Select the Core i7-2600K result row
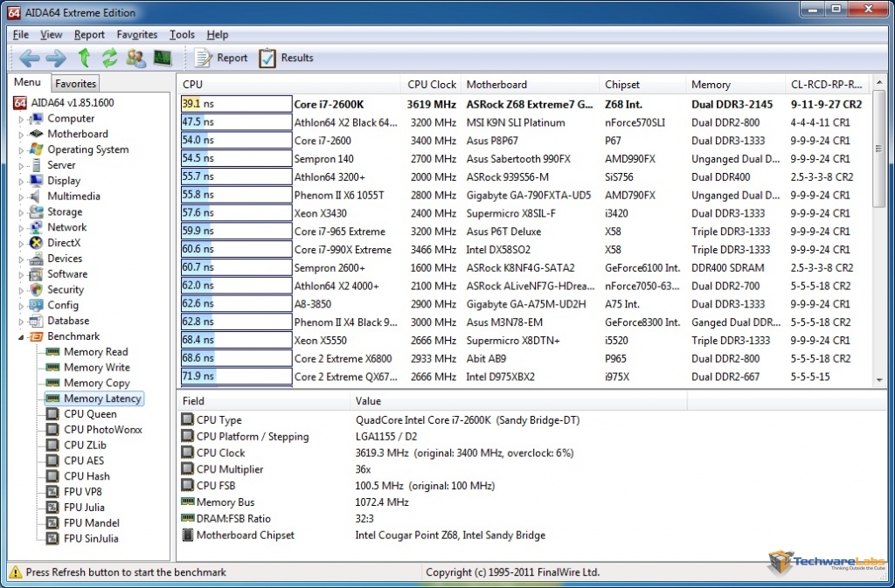The width and height of the screenshot is (895, 588). 525,104
